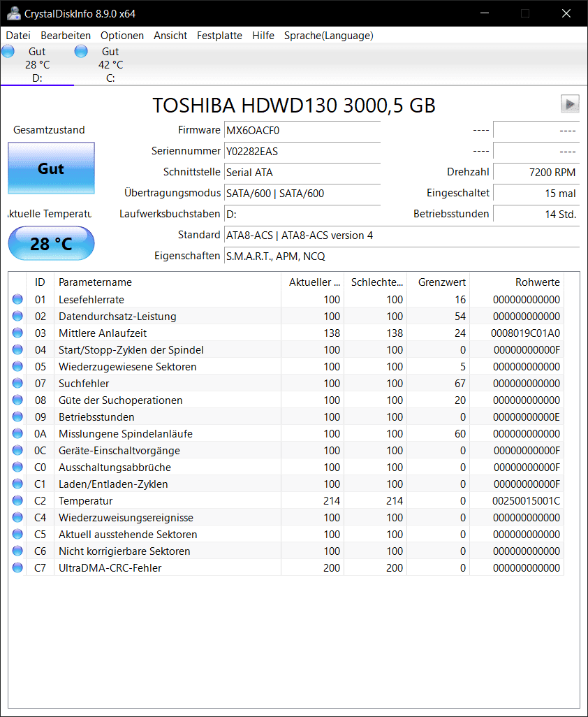The width and height of the screenshot is (588, 717).
Task: Click status orb for UltraDMA-CRC-Fehler
Action: [17, 567]
